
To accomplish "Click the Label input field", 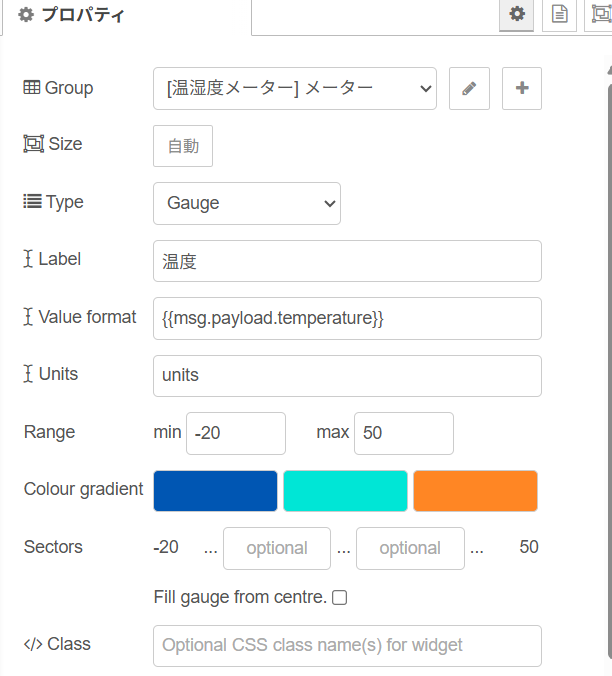I will point(347,261).
